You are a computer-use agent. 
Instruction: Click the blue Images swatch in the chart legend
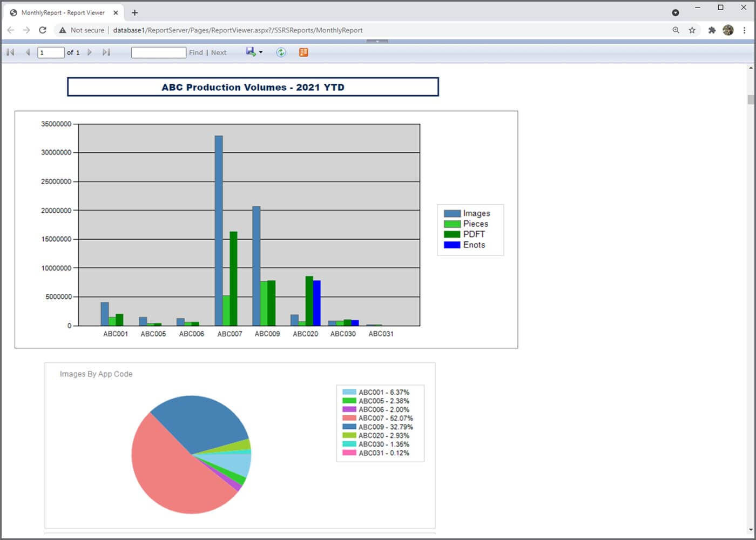452,213
